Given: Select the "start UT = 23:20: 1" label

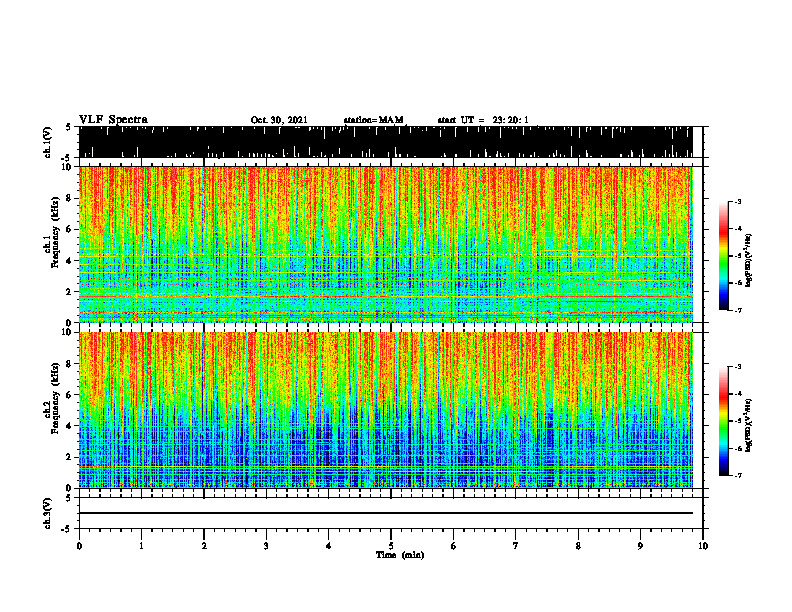Looking at the screenshot, I should (483, 120).
